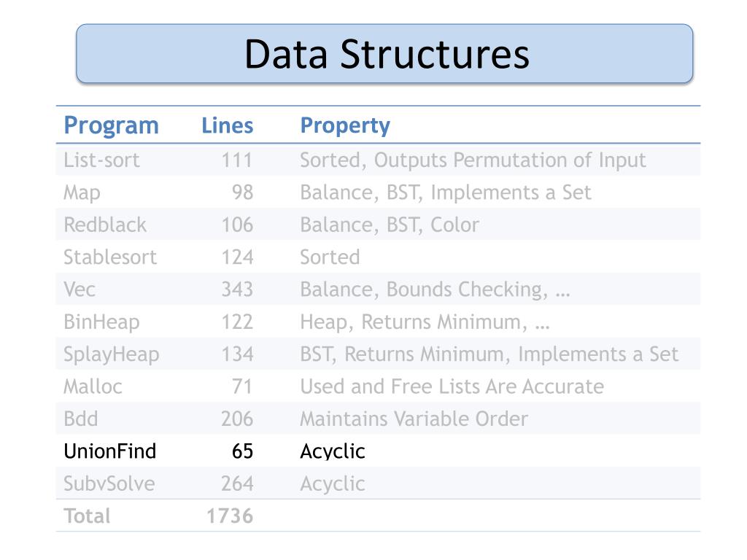Click the Redblack row entry
Viewport: 747px width, 560px height.
pos(378,225)
